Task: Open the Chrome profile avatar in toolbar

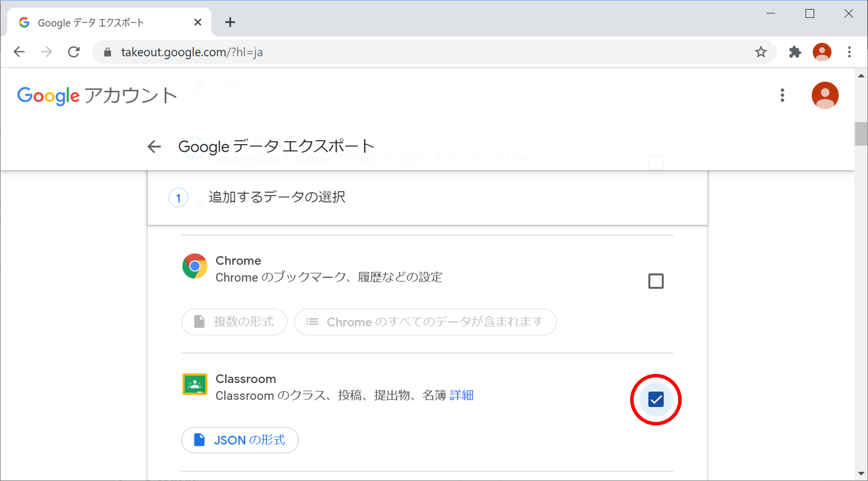Action: [822, 52]
